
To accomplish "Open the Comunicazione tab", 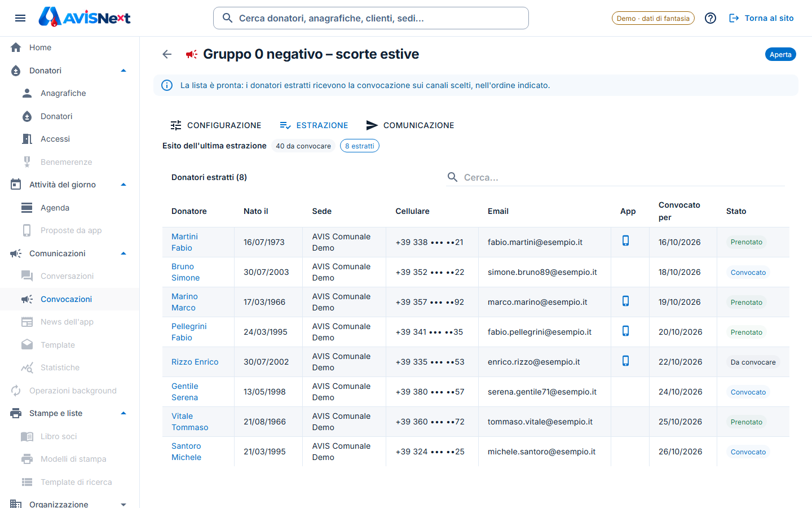I will point(410,125).
